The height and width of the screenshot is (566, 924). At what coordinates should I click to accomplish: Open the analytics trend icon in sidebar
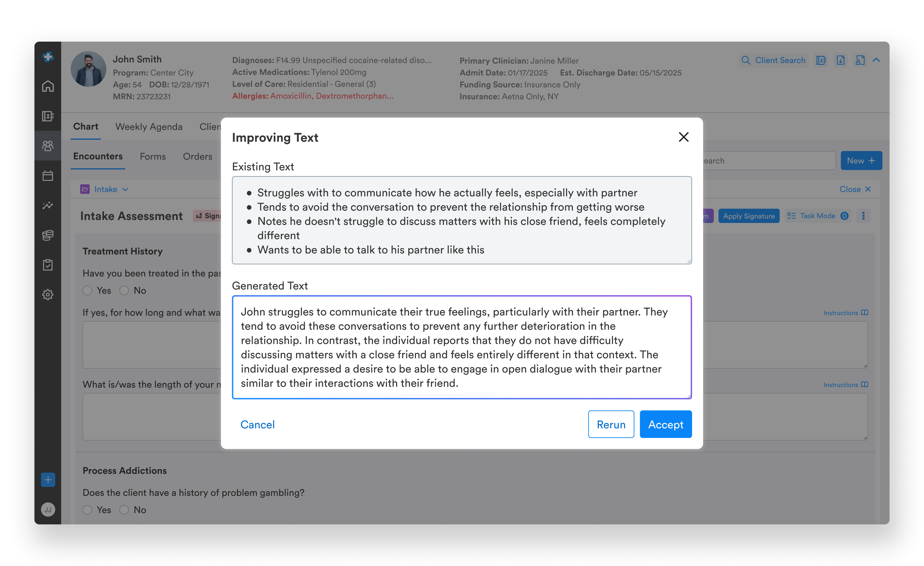(48, 205)
